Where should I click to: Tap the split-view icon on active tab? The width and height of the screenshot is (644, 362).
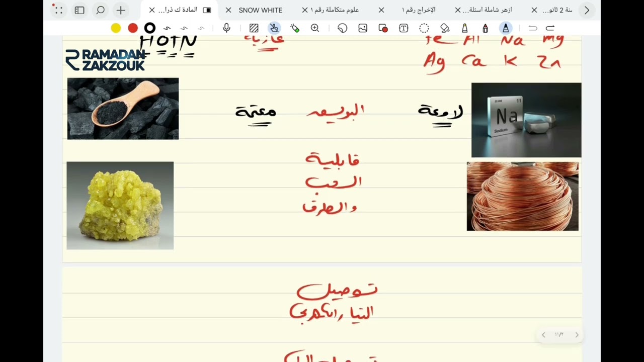[207, 10]
